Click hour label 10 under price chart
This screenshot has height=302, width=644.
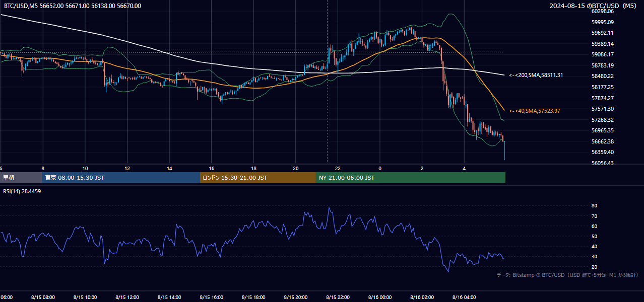click(85, 169)
